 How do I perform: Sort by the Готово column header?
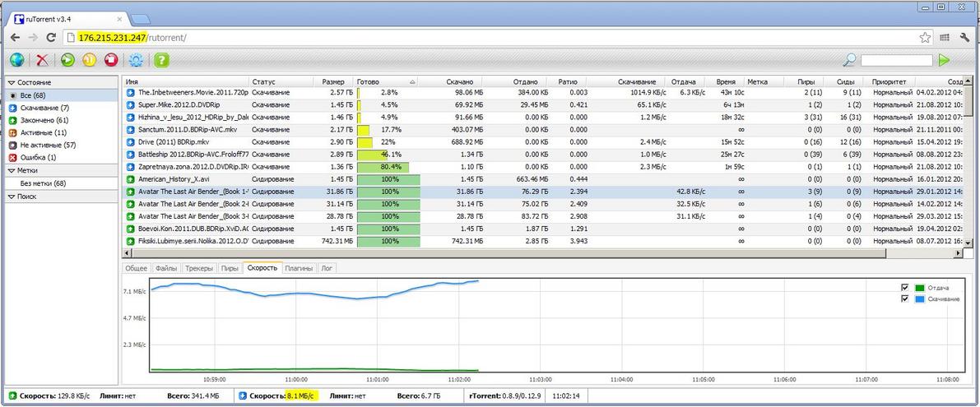point(386,81)
